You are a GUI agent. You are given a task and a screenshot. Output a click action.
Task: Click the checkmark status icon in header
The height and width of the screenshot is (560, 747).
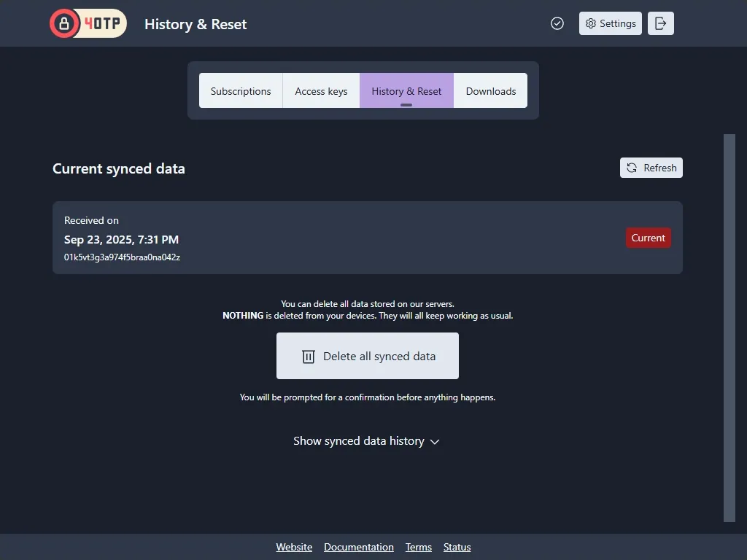click(x=557, y=23)
